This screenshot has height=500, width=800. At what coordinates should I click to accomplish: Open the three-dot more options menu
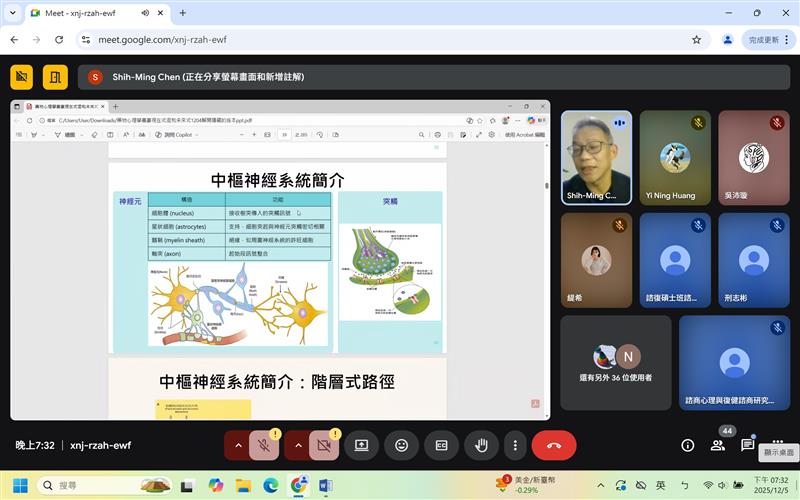(515, 445)
